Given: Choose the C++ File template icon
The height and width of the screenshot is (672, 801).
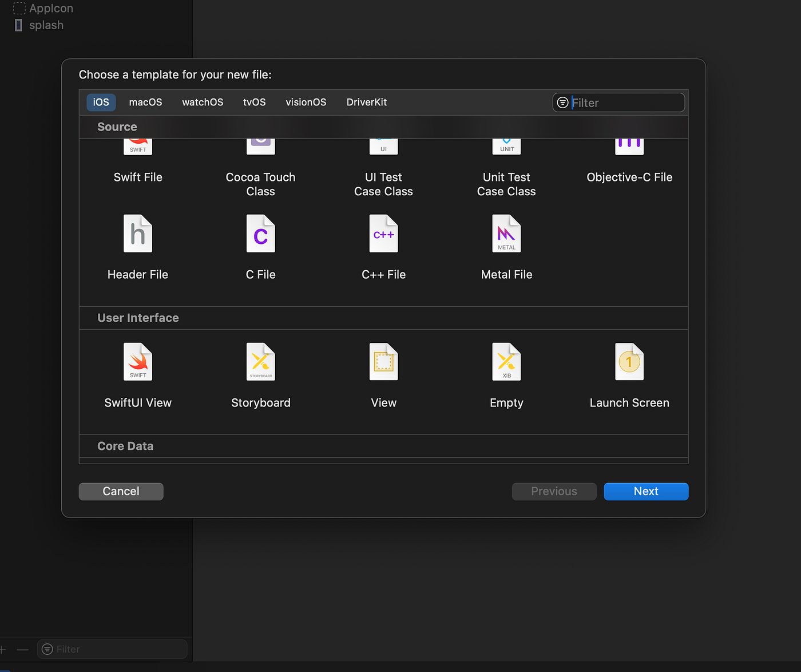Looking at the screenshot, I should tap(383, 234).
